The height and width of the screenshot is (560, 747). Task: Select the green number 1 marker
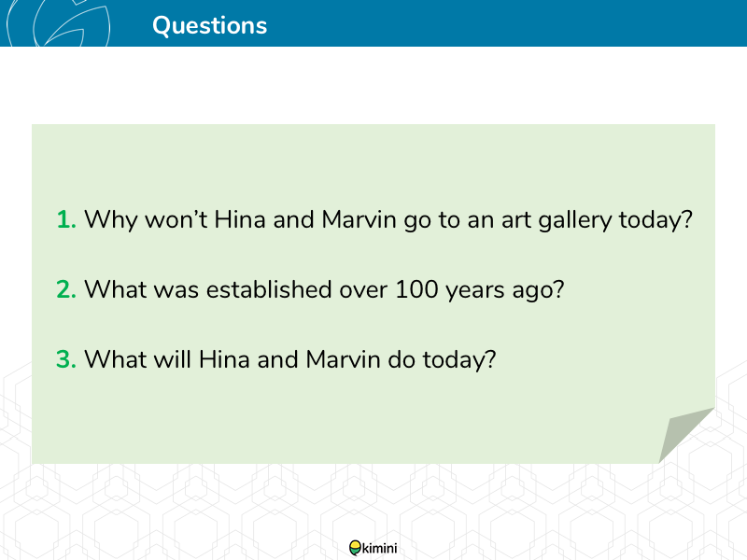click(x=66, y=219)
